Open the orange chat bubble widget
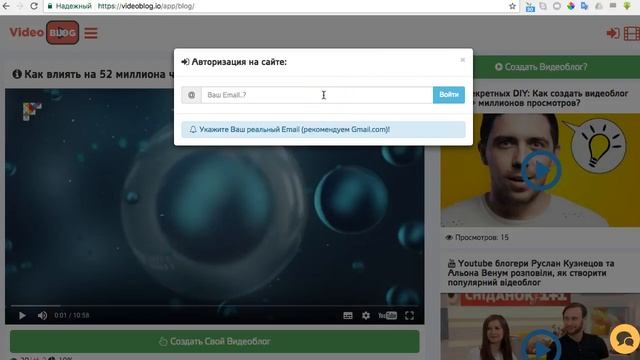This screenshot has width=640, height=360. (625, 339)
